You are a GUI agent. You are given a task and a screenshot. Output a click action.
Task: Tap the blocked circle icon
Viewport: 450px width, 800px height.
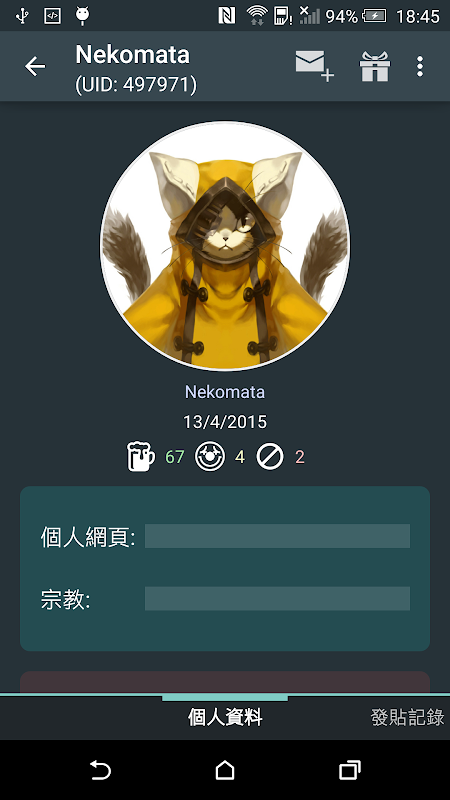(x=270, y=457)
